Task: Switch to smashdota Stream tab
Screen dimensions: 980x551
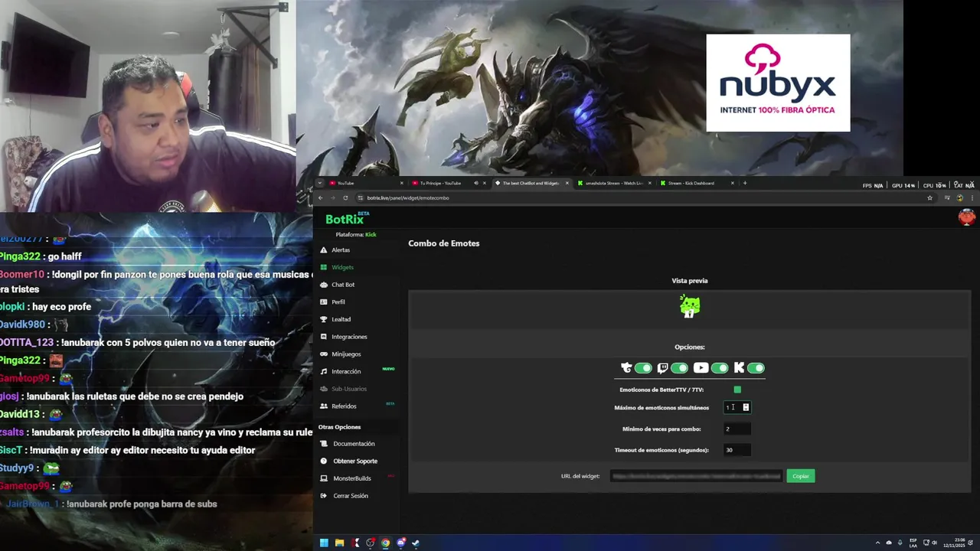Action: [x=612, y=183]
